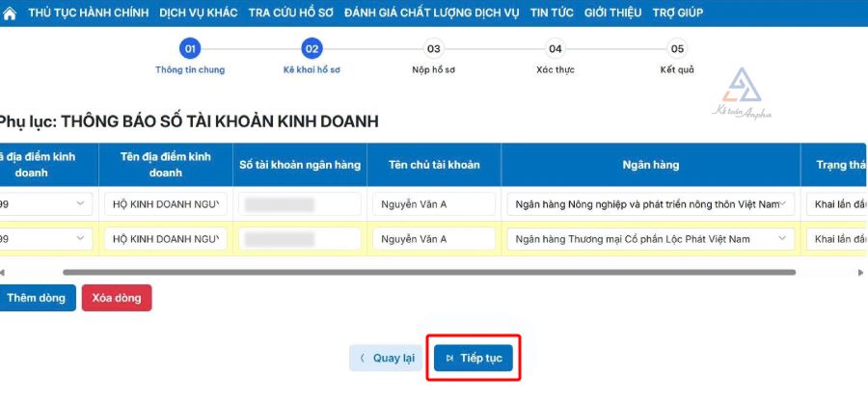Click right arrow of horizontal scrollbar

click(x=860, y=273)
